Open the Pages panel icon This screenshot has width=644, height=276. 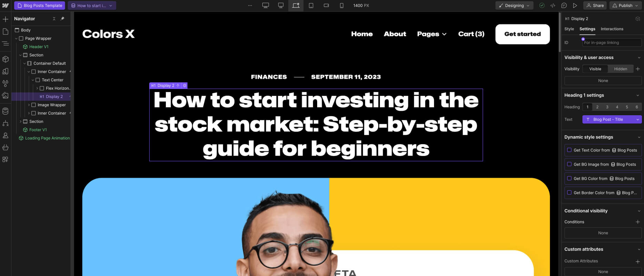click(x=6, y=31)
